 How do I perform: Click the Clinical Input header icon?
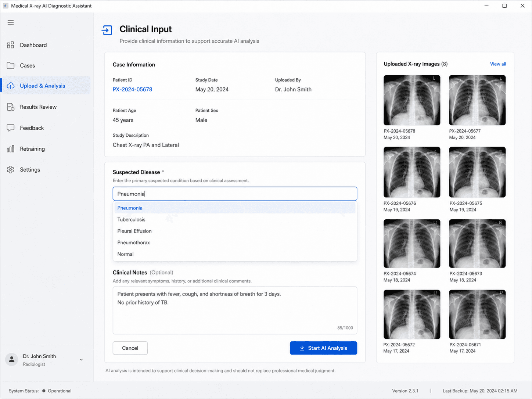point(107,30)
